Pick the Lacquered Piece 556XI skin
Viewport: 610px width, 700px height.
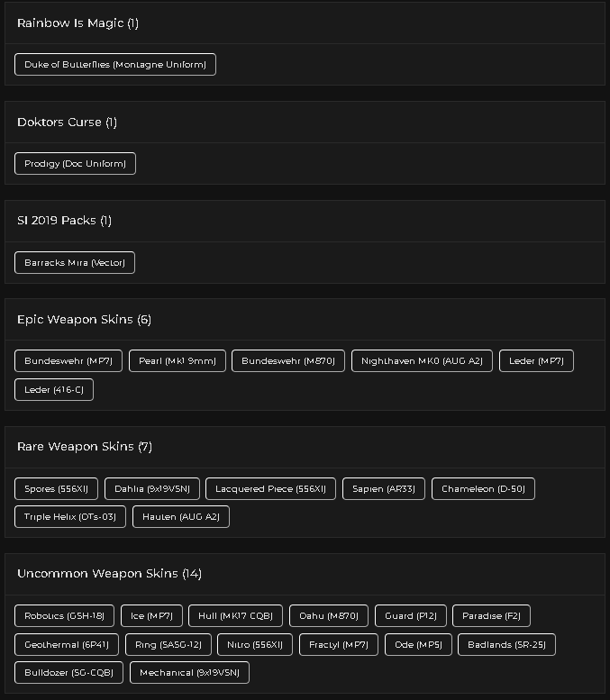tap(270, 489)
